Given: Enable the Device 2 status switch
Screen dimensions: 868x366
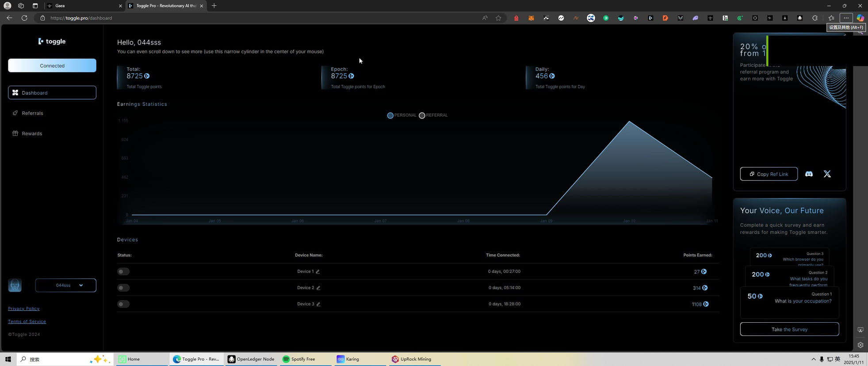Looking at the screenshot, I should [123, 288].
